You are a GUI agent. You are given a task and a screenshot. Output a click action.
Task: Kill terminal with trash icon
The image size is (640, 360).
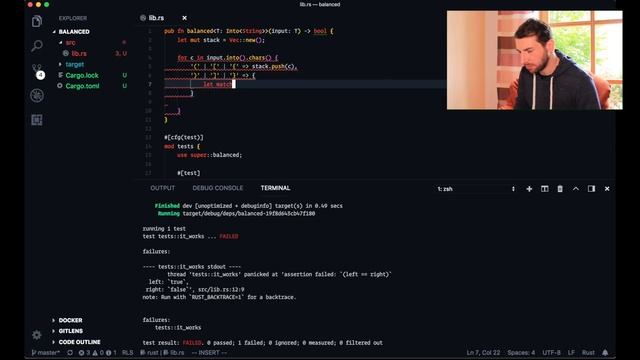(560, 189)
